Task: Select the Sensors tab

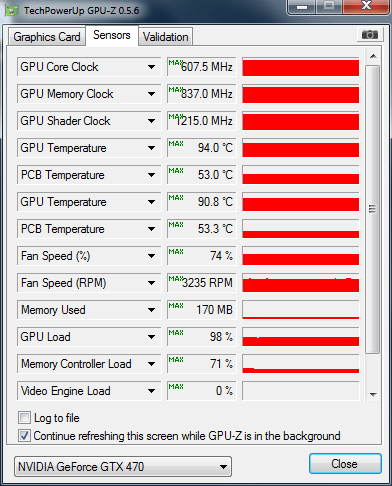Action: coord(112,35)
